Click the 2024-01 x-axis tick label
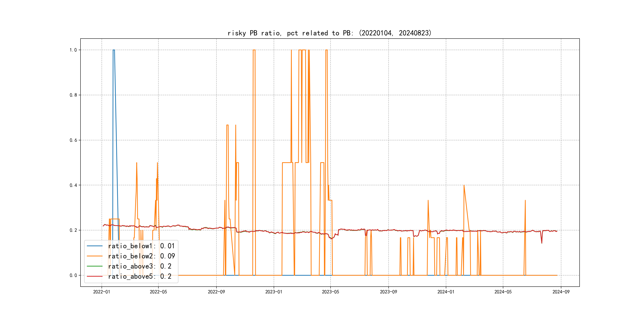 [x=446, y=292]
